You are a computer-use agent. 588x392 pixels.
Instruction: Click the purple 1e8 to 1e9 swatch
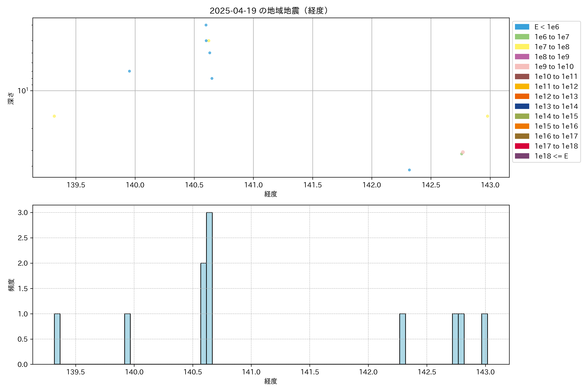(522, 57)
